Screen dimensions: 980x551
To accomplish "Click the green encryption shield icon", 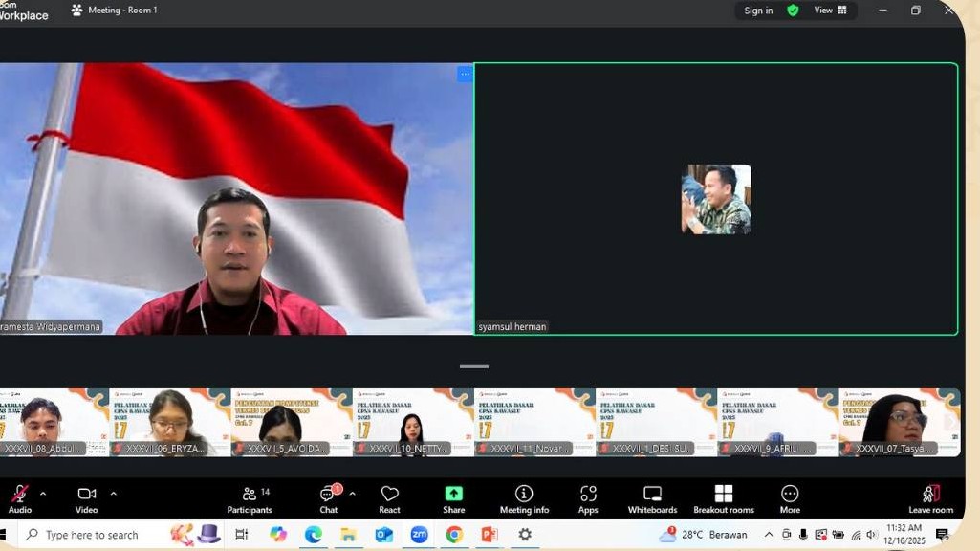I will tap(793, 11).
